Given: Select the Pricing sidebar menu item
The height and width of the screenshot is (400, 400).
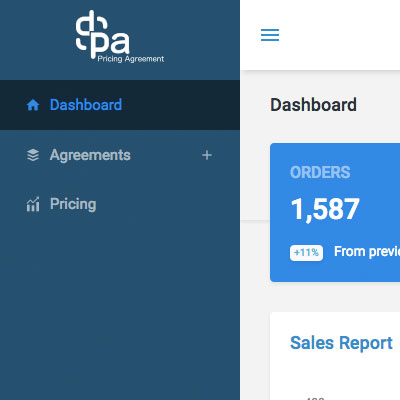Looking at the screenshot, I should 120,204.
